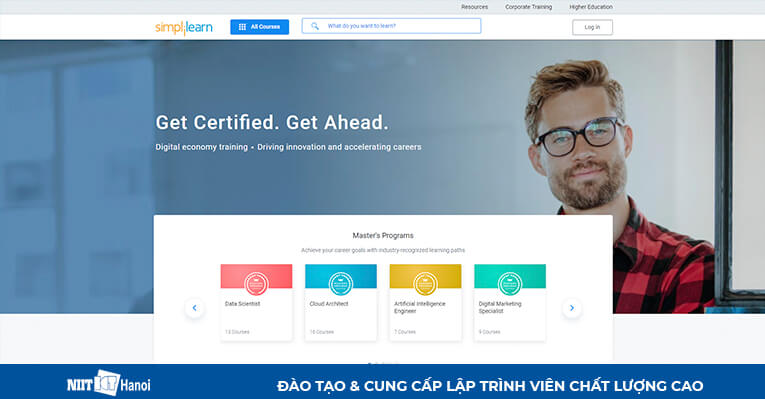Viewport: 765px width, 399px height.
Task: Go to previous Master's Programs slide
Action: pyautogui.click(x=194, y=308)
